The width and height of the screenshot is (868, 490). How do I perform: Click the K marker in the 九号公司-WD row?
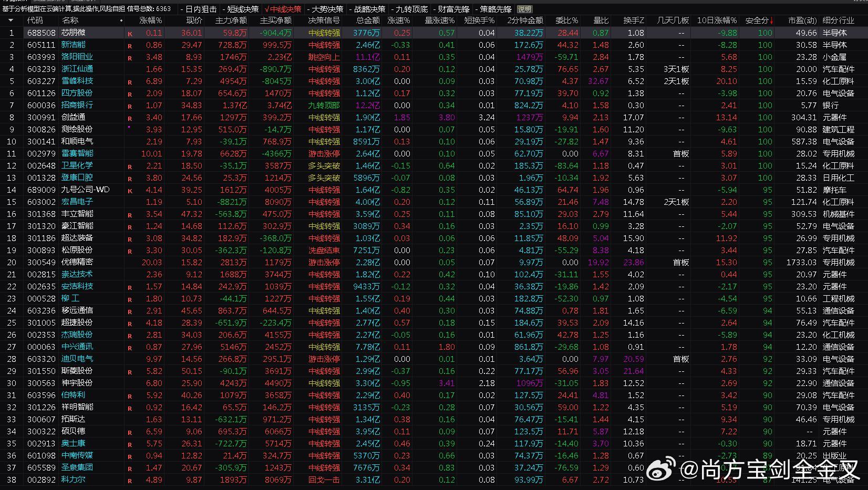[x=130, y=191]
